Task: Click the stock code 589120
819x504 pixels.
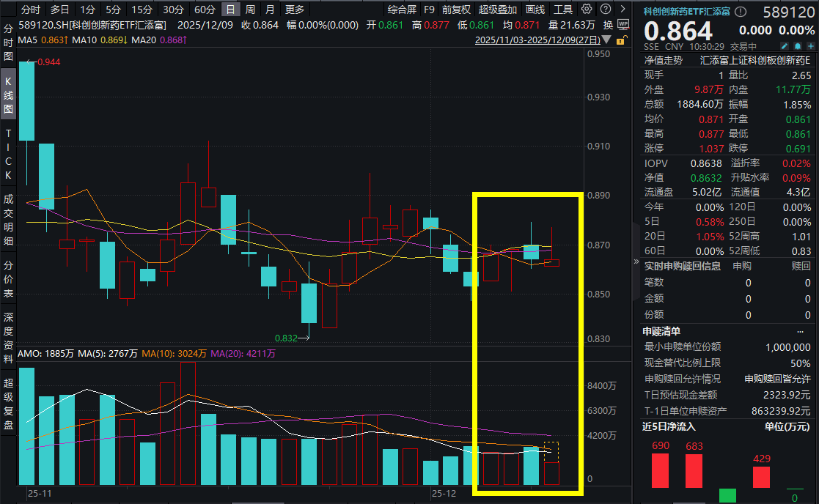Action: tap(789, 12)
